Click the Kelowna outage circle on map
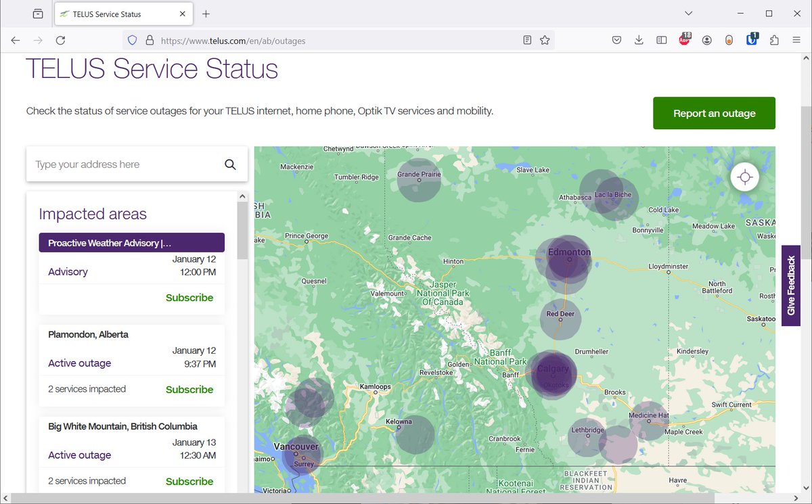This screenshot has height=504, width=812. 415,434
